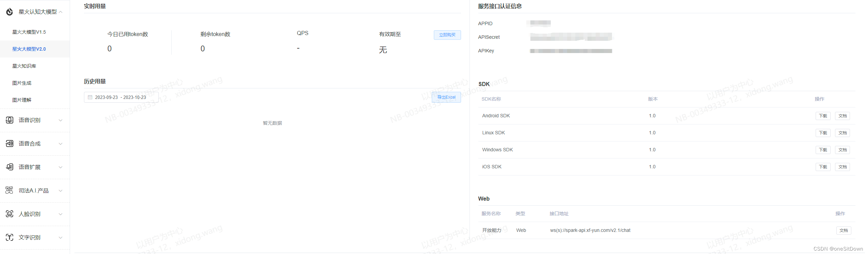Open the 司法A.I.产品 menu section
The height and width of the screenshot is (254, 868).
(35, 190)
